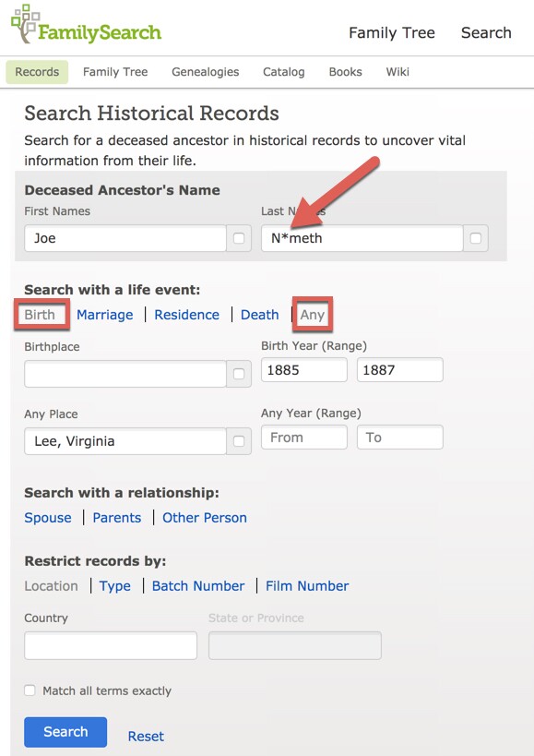Check Match all terms exactly

[29, 690]
